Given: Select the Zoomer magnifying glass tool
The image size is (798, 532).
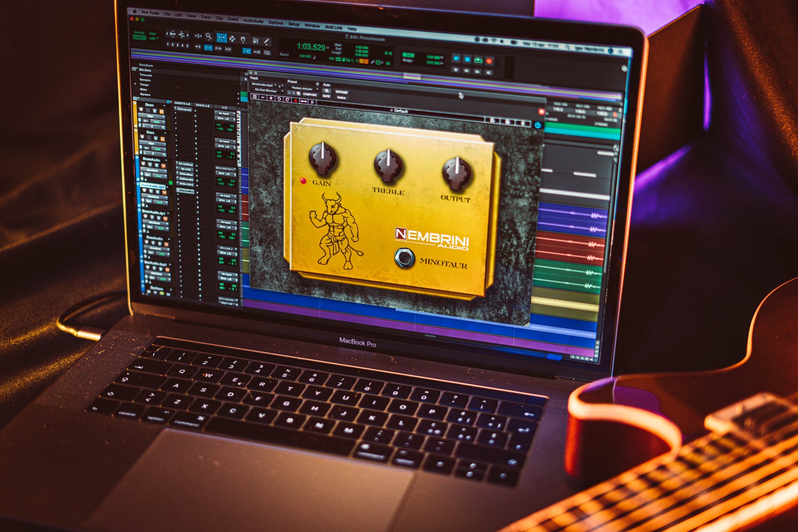Looking at the screenshot, I should [209, 36].
